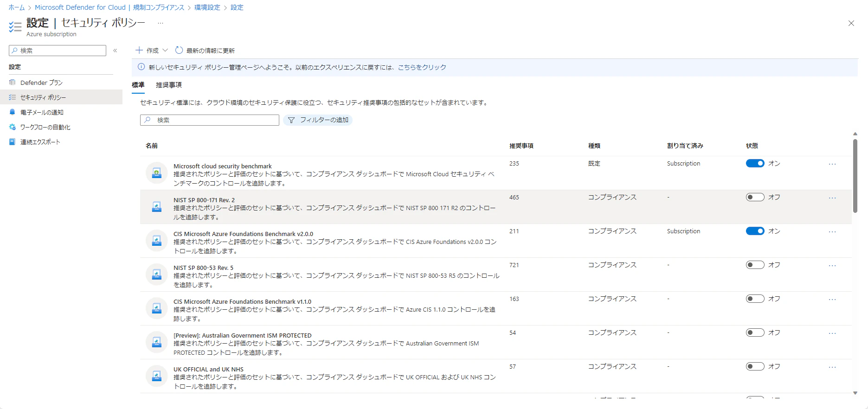Enable the CIS Azure Foundations v1.1.0 toggle
The width and height of the screenshot is (868, 409).
[755, 299]
